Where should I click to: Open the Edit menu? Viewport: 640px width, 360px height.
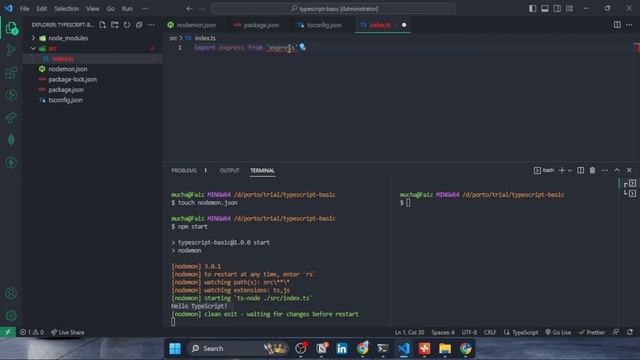point(42,9)
